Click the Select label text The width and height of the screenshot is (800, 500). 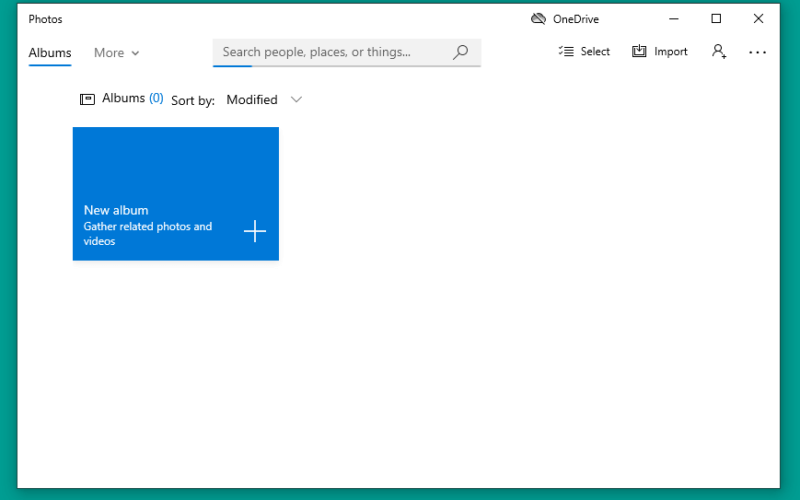[x=595, y=52]
